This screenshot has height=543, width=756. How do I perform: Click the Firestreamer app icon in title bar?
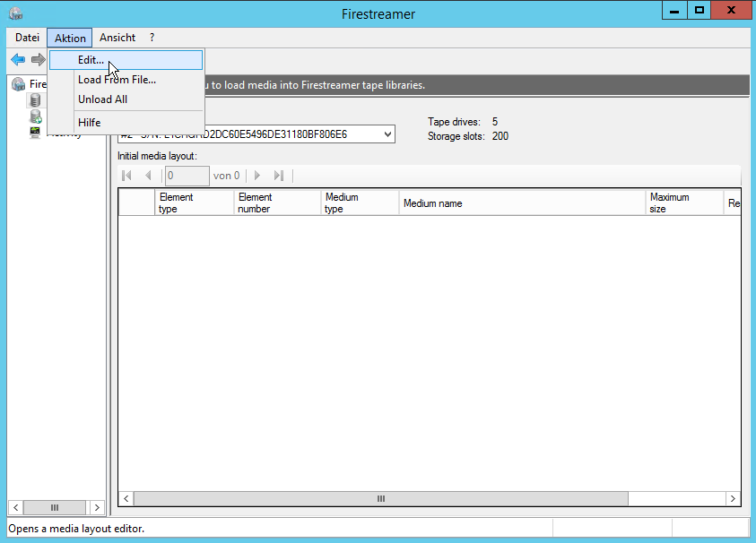[15, 13]
